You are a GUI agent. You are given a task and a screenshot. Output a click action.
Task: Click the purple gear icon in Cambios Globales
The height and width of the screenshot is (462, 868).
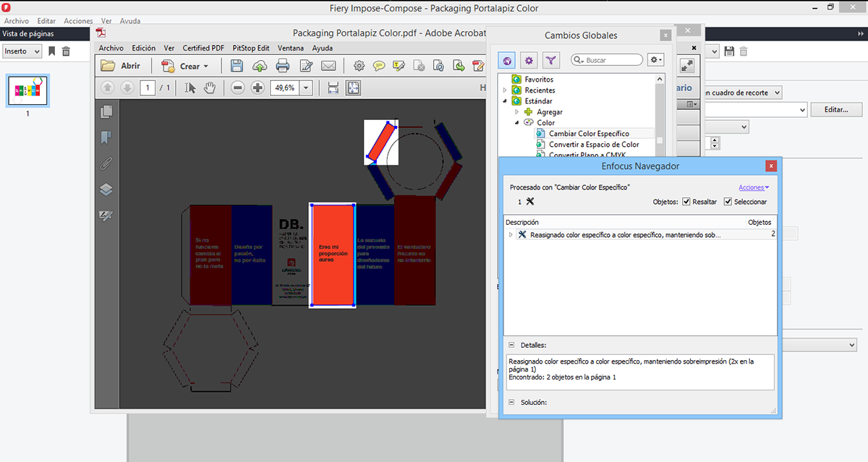point(529,61)
